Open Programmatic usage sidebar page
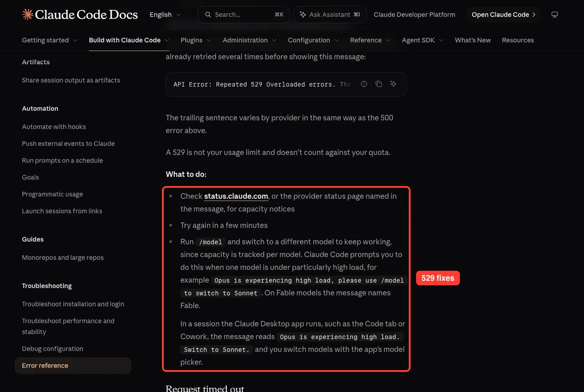The image size is (584, 392). [52, 194]
